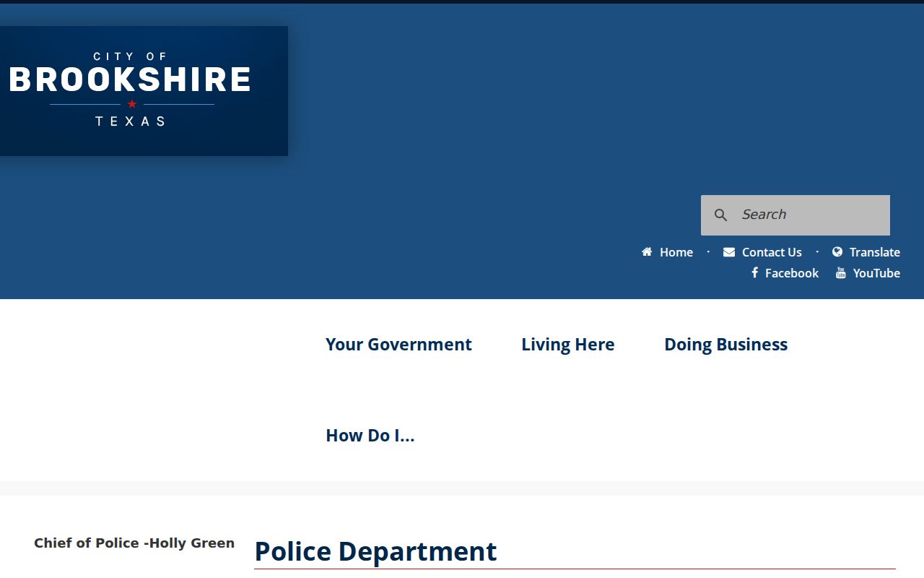The image size is (924, 578).
Task: Open the Living Here menu
Action: coord(568,345)
